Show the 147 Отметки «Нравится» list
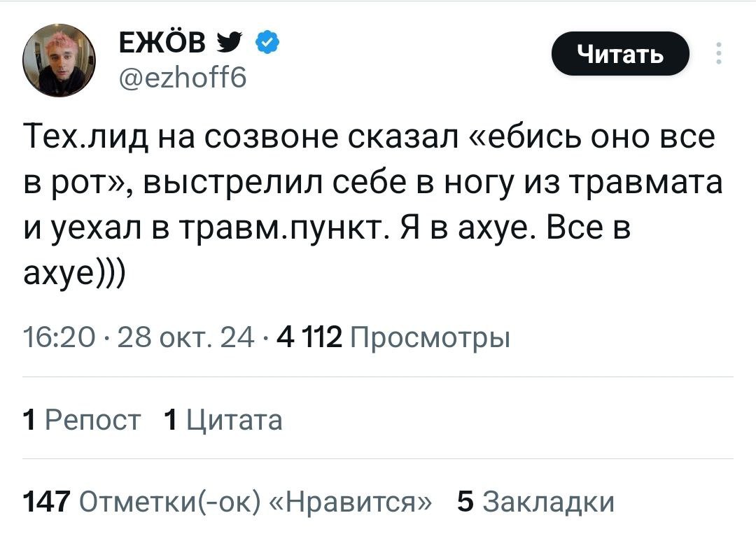This screenshot has width=756, height=534. pos(228,502)
